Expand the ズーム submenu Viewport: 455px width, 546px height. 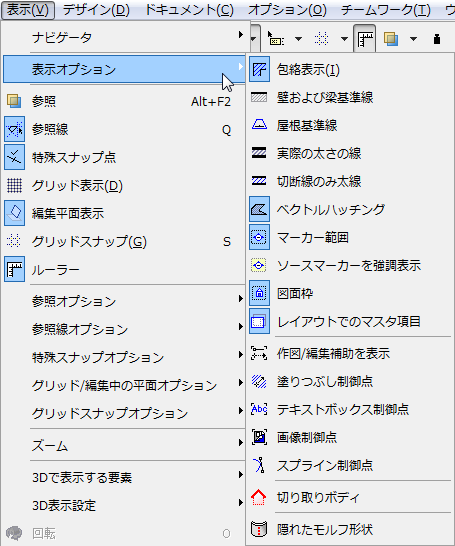(125, 445)
